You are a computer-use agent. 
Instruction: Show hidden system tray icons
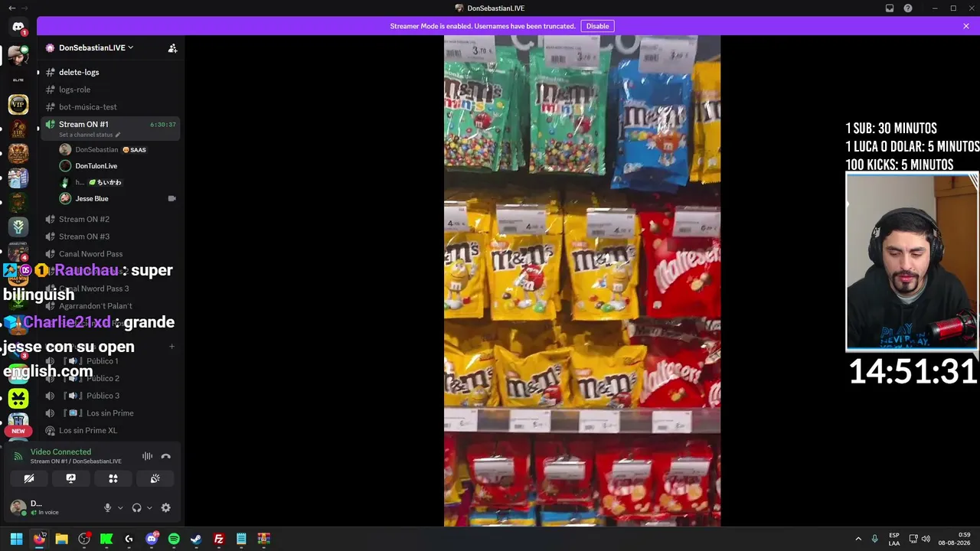[858, 539]
